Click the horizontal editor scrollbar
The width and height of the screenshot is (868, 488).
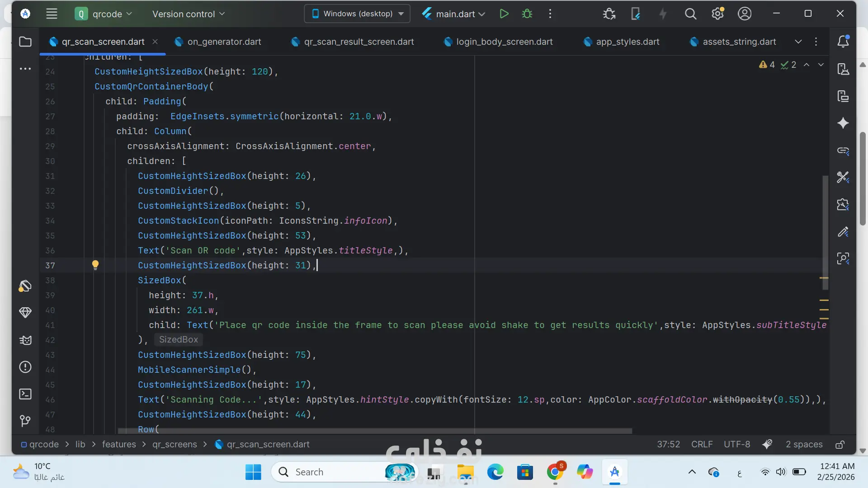pos(374,431)
